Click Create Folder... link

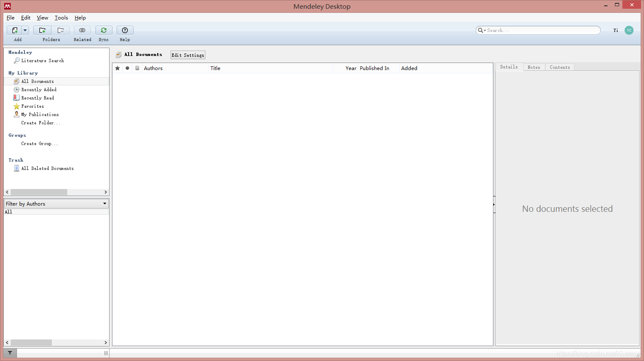(41, 123)
